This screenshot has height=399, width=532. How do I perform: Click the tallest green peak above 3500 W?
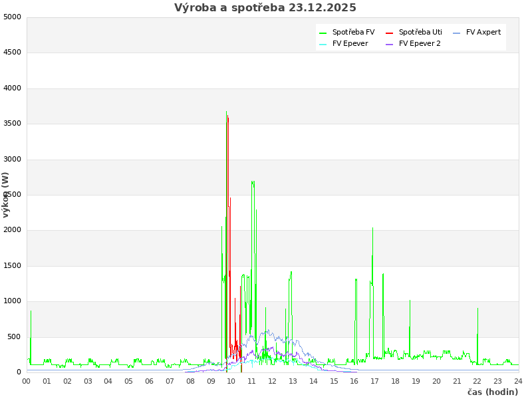[x=226, y=112]
